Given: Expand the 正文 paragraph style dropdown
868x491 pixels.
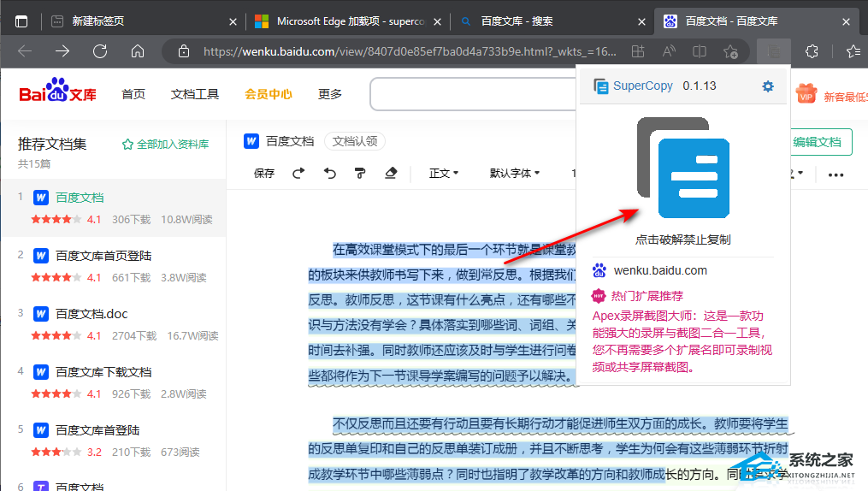Looking at the screenshot, I should (444, 174).
